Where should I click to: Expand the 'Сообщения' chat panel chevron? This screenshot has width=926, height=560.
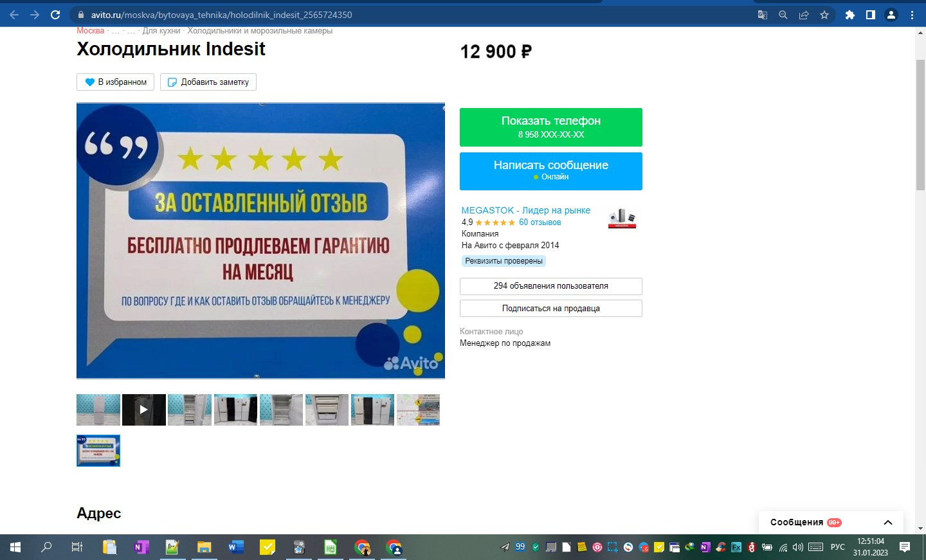click(x=888, y=523)
